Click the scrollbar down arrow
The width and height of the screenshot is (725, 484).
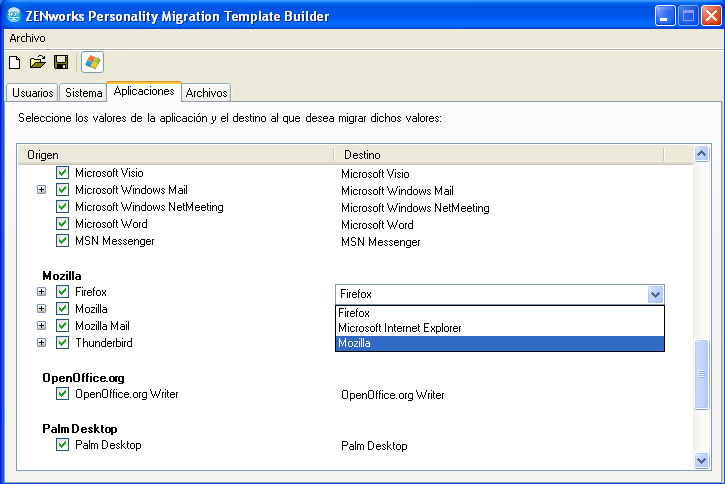tap(701, 459)
